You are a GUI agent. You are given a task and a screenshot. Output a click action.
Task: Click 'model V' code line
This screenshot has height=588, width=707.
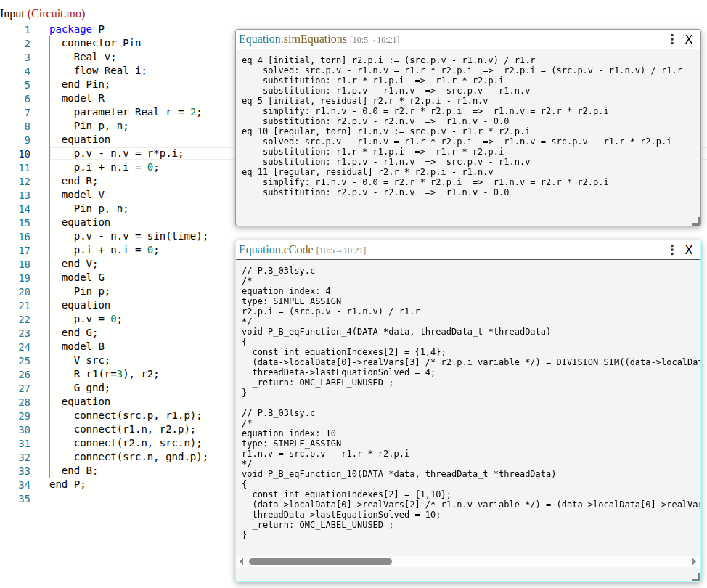83,195
